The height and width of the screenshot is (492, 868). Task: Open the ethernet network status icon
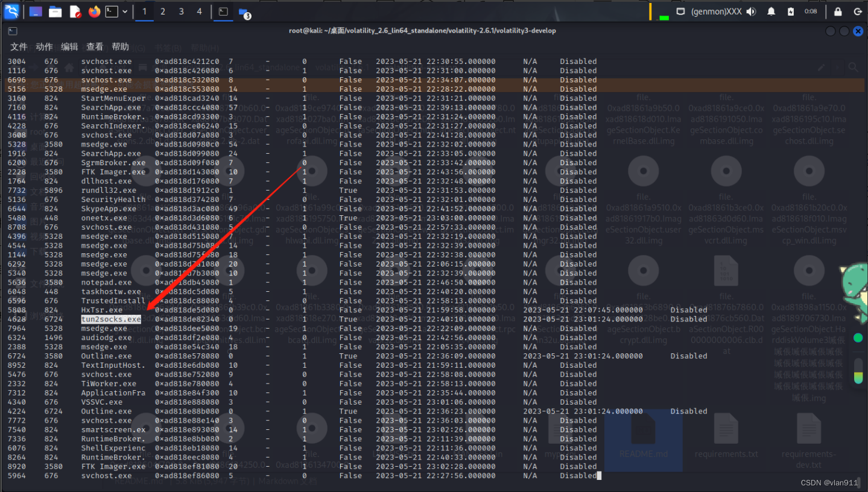[680, 11]
